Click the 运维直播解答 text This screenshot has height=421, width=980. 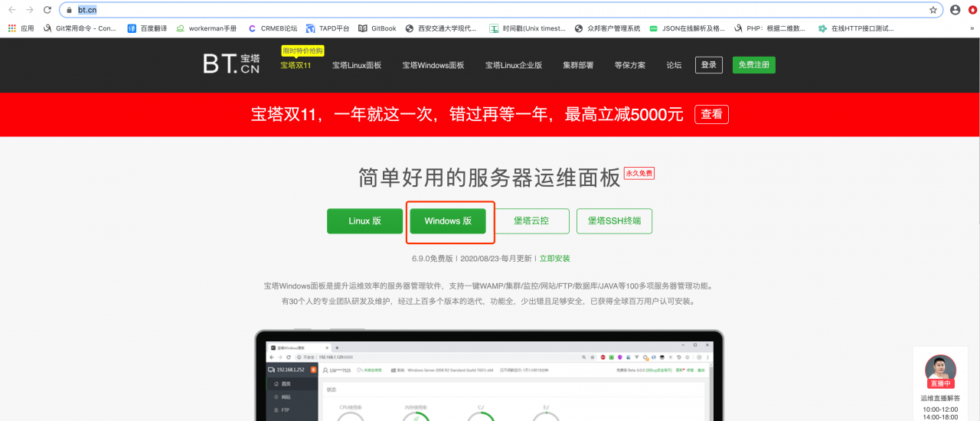(x=941, y=398)
